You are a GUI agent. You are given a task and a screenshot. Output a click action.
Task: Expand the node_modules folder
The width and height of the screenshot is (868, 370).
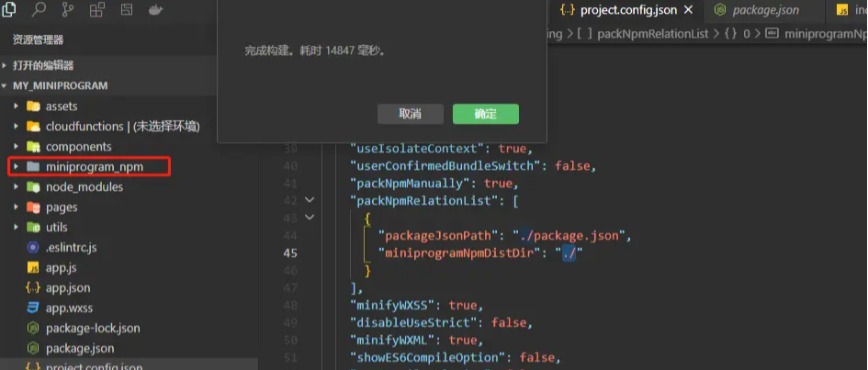click(x=84, y=186)
